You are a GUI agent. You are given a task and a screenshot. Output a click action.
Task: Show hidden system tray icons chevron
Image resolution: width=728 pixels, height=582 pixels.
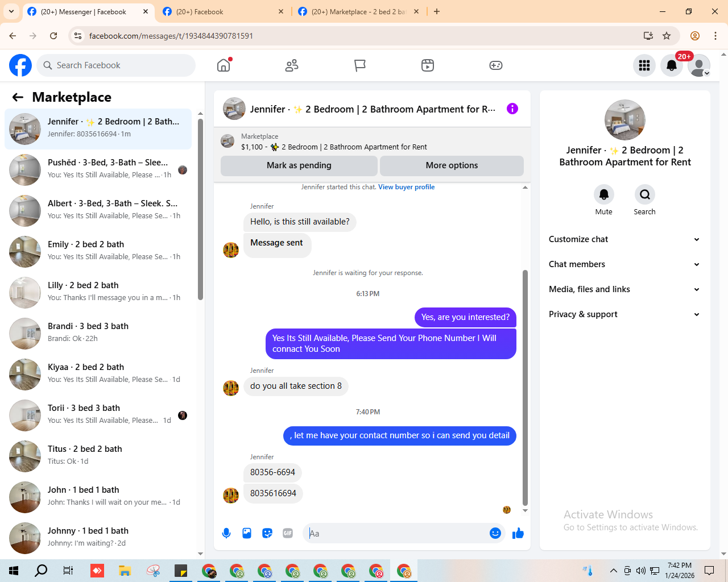click(x=613, y=571)
